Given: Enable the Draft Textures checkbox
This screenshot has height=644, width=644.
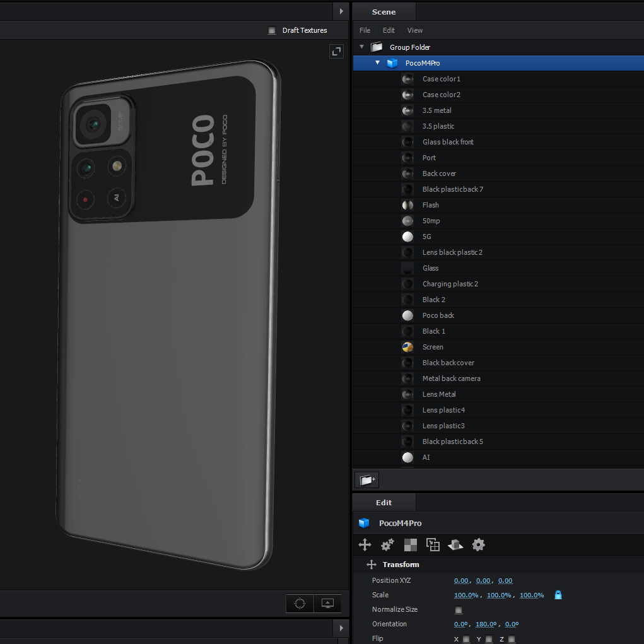Looking at the screenshot, I should point(272,30).
